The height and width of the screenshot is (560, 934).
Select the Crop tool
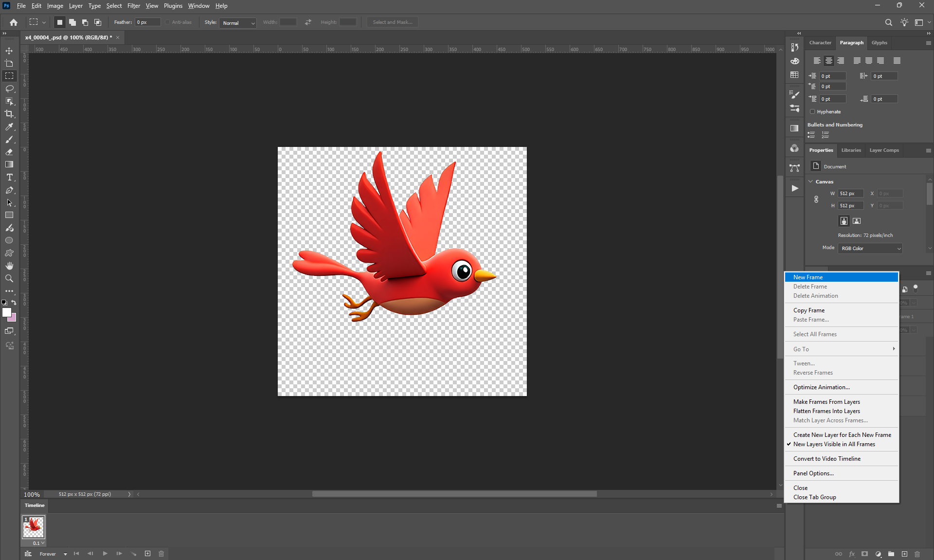tap(9, 114)
